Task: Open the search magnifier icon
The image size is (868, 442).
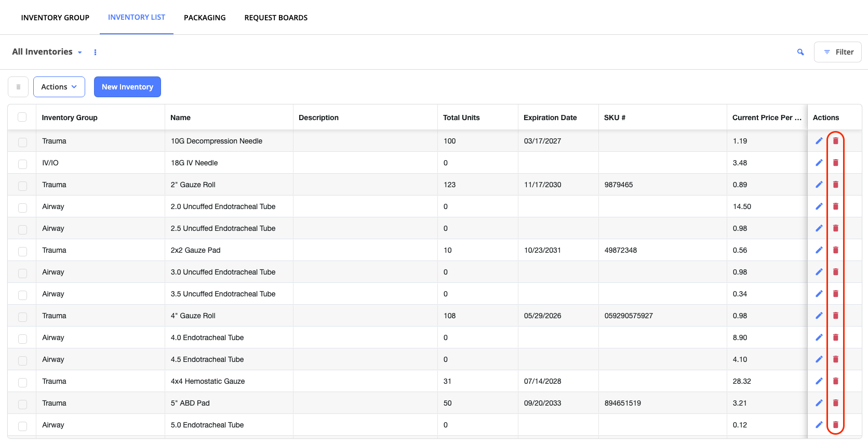Action: (800, 52)
